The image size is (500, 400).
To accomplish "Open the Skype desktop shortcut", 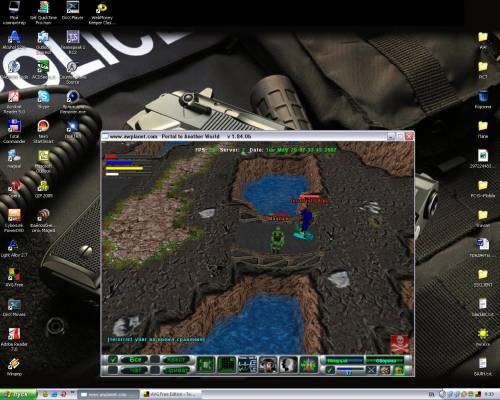I will point(43,99).
